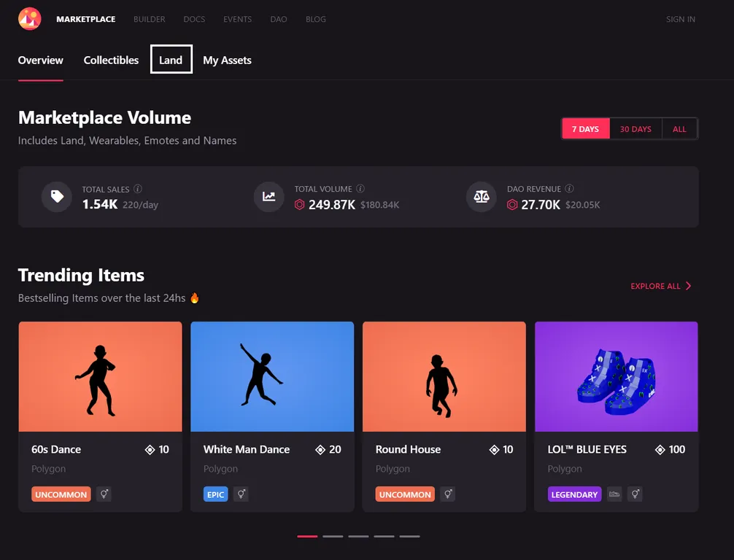Go to second carousel page indicator
Image resolution: width=734 pixels, height=560 pixels.
click(333, 536)
